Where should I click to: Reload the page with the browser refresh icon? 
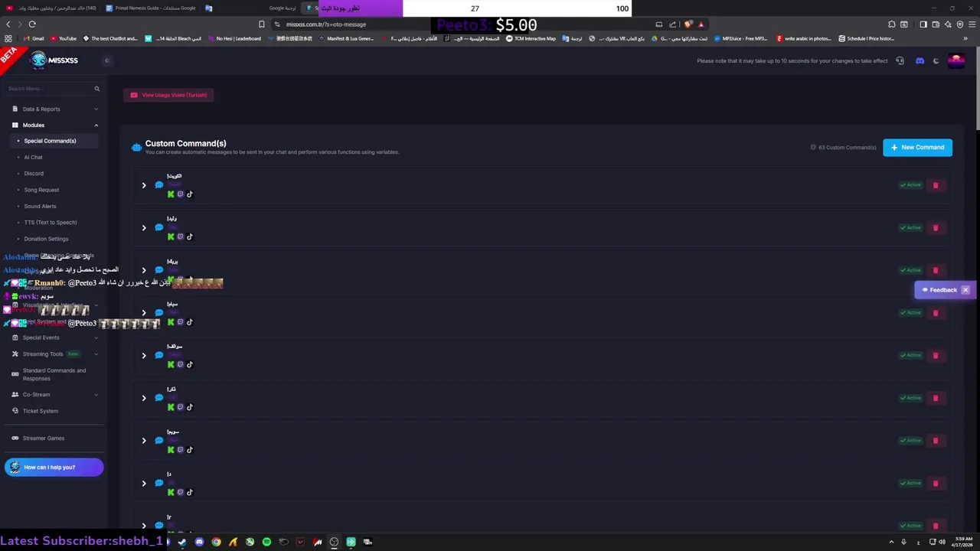tap(32, 24)
